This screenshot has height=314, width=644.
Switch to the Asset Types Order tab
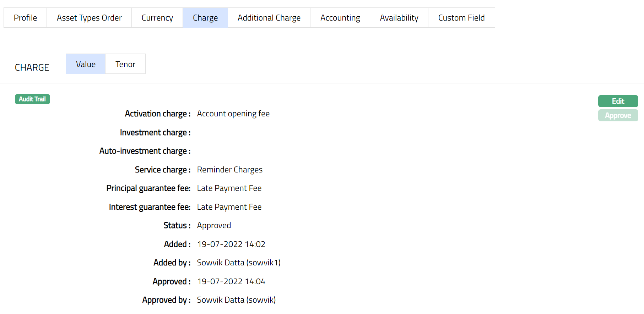(89, 18)
